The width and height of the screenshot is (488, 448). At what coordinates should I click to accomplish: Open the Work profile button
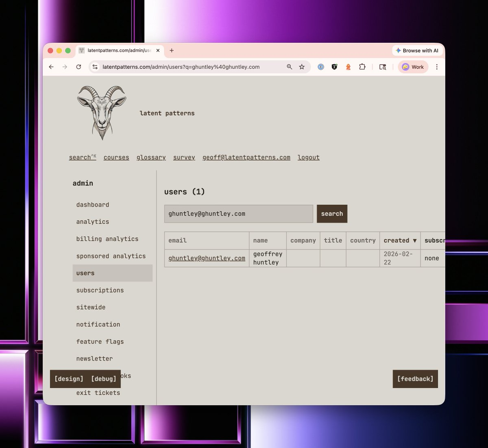(413, 67)
